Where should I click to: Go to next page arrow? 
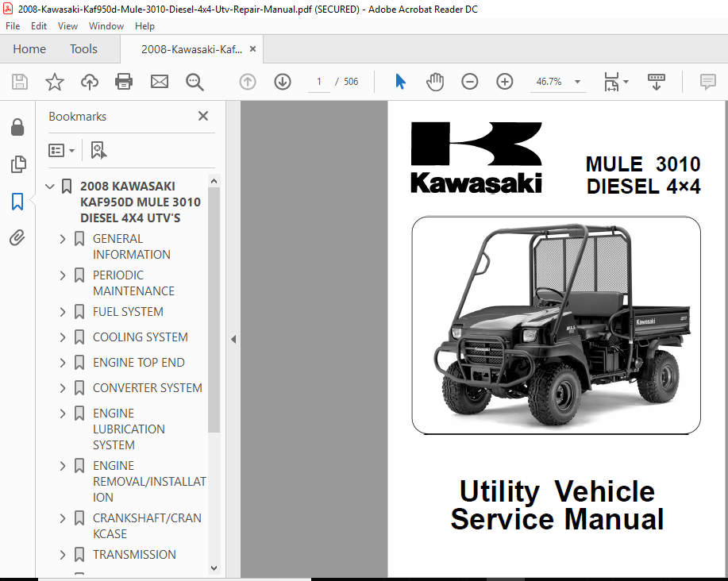click(283, 82)
